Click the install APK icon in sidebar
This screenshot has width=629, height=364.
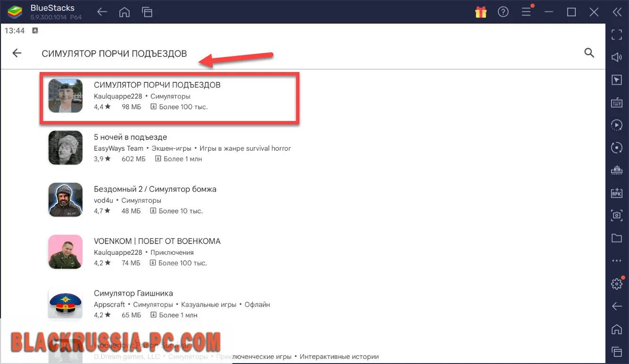(617, 193)
